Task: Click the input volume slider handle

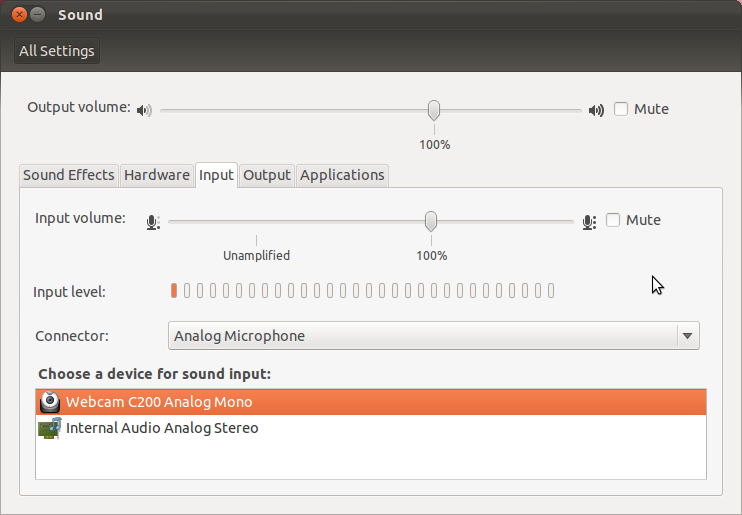Action: click(431, 220)
